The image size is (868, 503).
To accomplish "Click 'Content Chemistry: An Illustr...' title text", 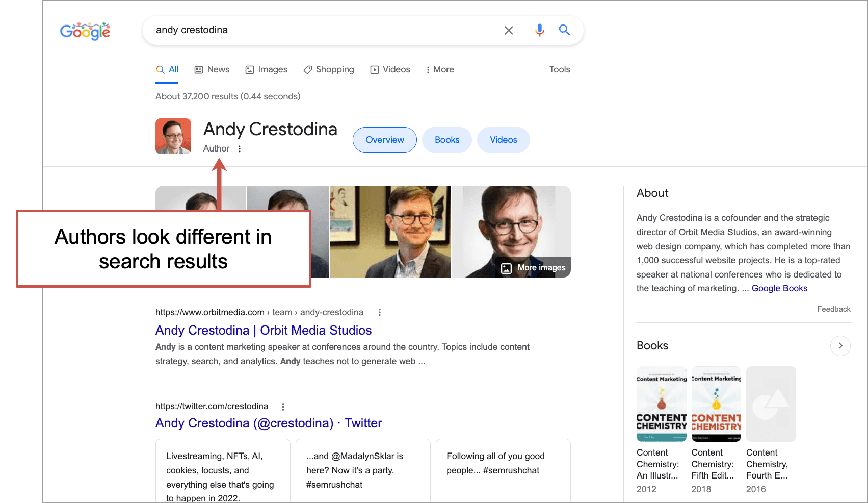I will (x=658, y=464).
